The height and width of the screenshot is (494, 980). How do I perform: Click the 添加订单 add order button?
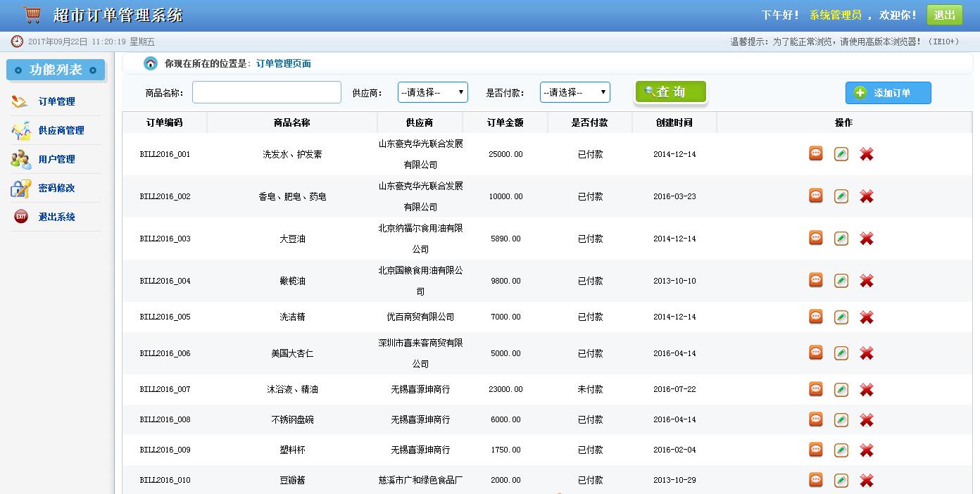pos(888,93)
